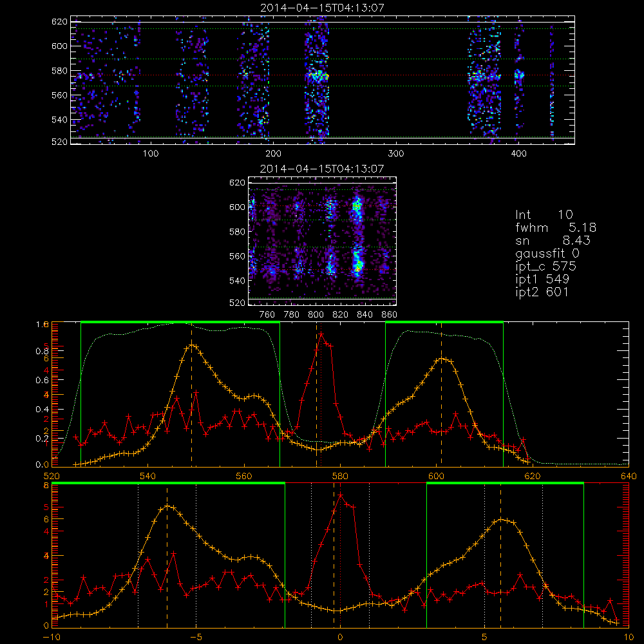Select the 'gaussfit 0' readout line

click(x=547, y=253)
